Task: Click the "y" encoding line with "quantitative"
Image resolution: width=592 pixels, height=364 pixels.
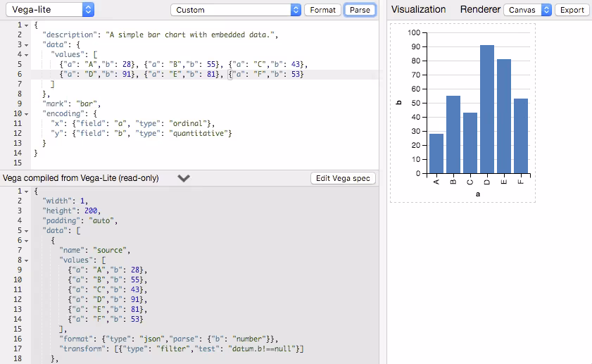Action: click(141, 133)
